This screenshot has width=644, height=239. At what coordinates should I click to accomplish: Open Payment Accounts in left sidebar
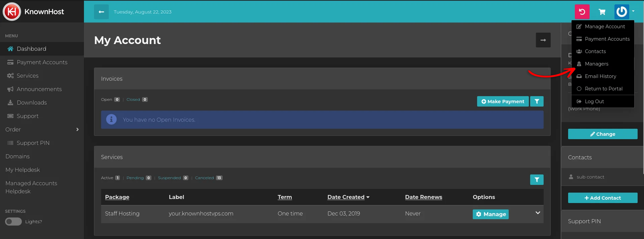pos(42,62)
